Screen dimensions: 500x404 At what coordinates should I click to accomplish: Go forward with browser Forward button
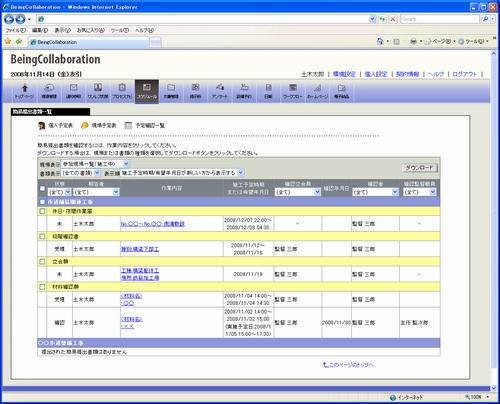20,19
